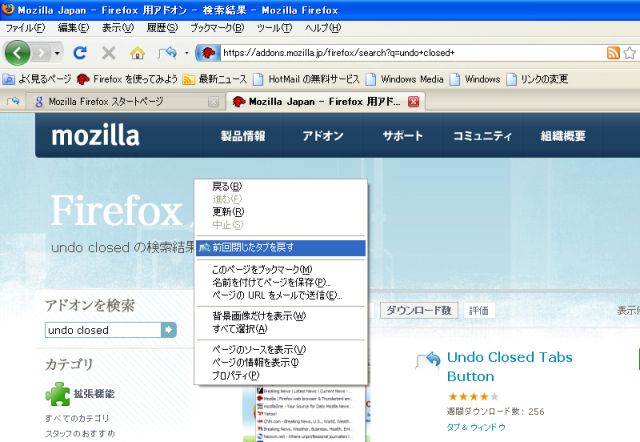Click the blue Reload page icon
Screen dimensions: 640x442
[80, 53]
